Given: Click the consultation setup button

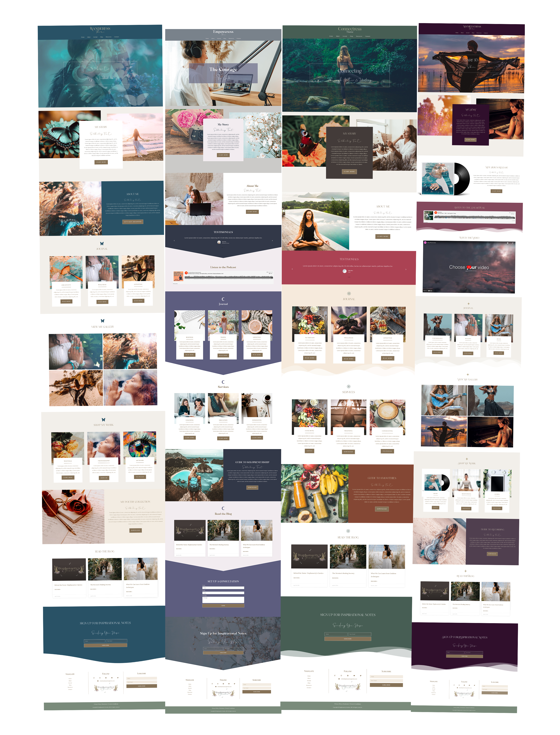Looking at the screenshot, I should [x=223, y=606].
